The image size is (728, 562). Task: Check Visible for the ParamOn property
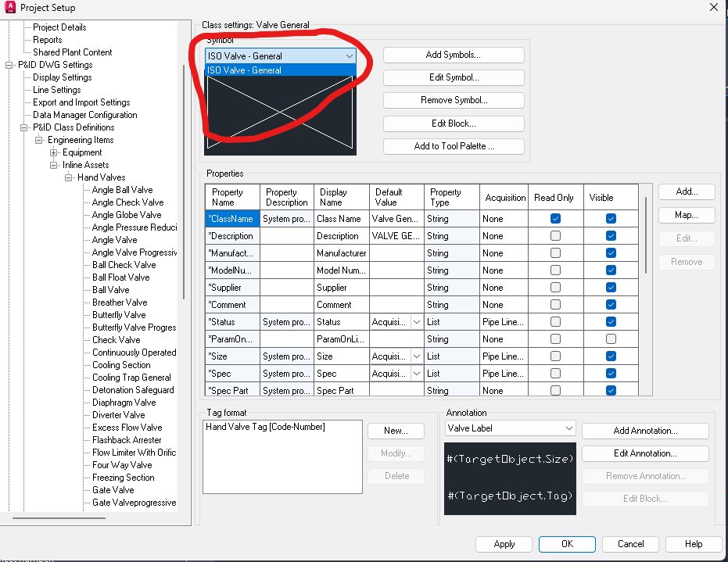612,339
